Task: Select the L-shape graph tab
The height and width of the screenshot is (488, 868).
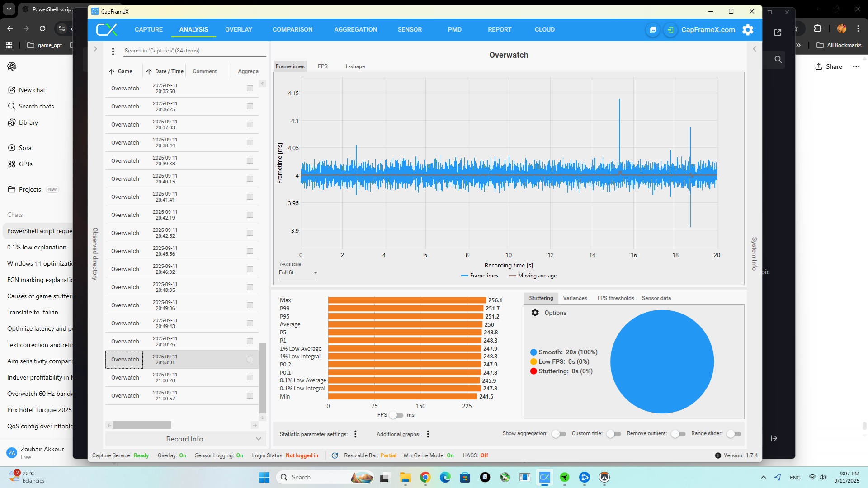Action: [x=355, y=66]
